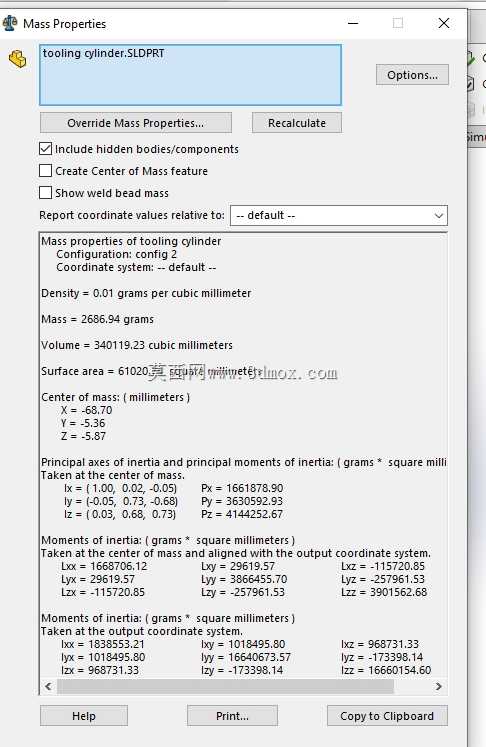Click the Px = 1661878.90 value

tap(242, 488)
